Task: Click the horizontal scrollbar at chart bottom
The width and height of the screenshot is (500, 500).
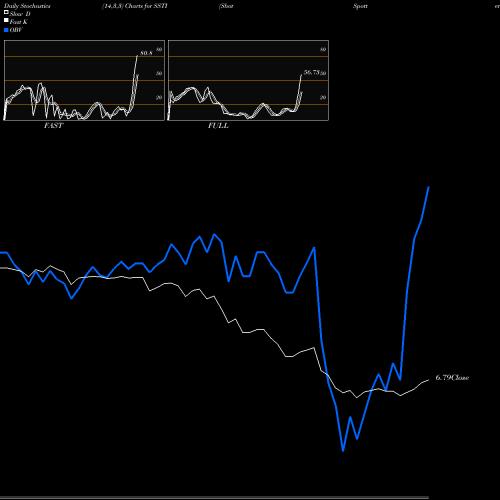Action: coord(214,498)
